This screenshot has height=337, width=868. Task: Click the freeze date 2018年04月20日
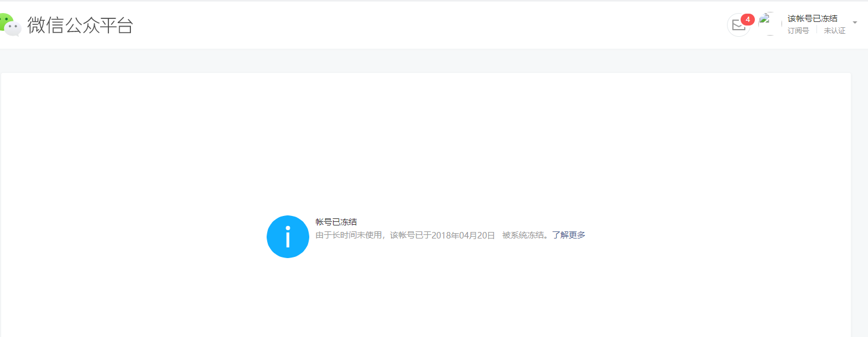pos(463,235)
